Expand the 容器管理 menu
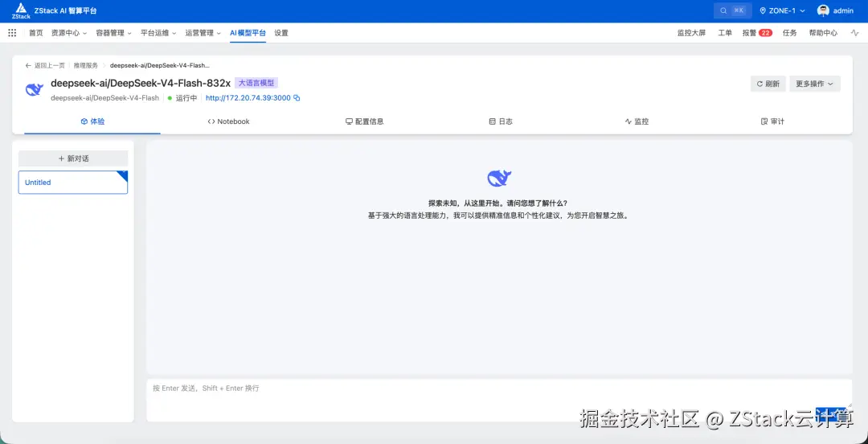This screenshot has width=868, height=444. coord(113,33)
